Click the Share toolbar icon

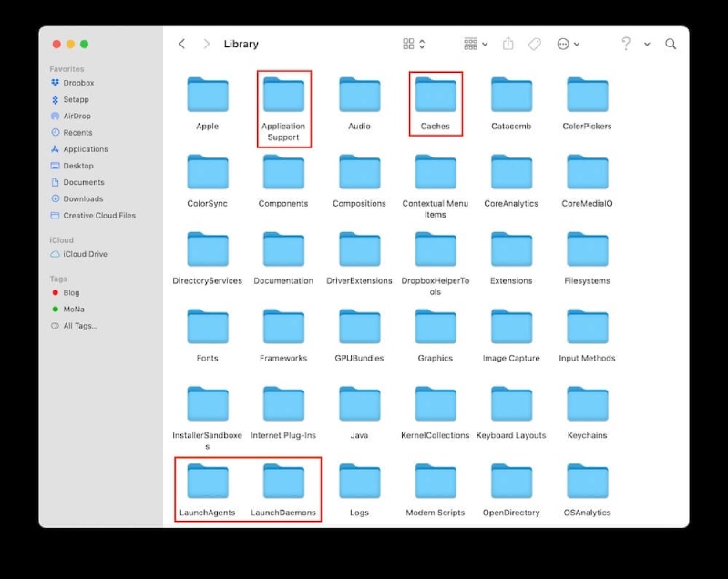(x=508, y=44)
